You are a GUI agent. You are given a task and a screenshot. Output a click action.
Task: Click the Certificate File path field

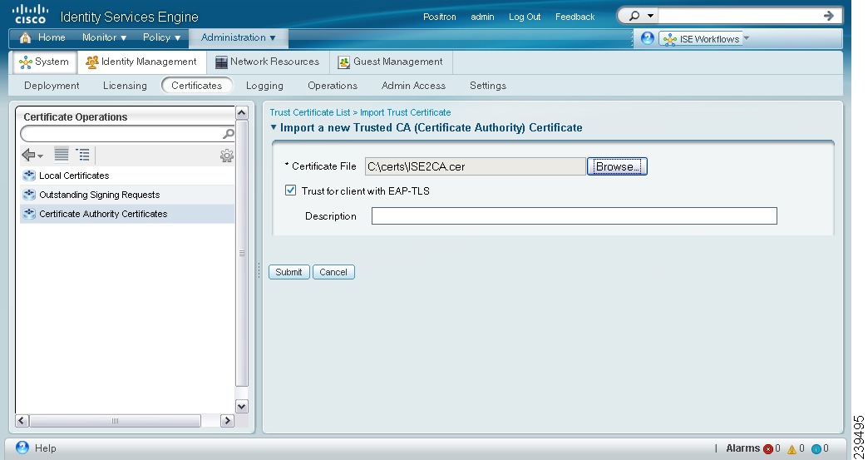(x=475, y=166)
